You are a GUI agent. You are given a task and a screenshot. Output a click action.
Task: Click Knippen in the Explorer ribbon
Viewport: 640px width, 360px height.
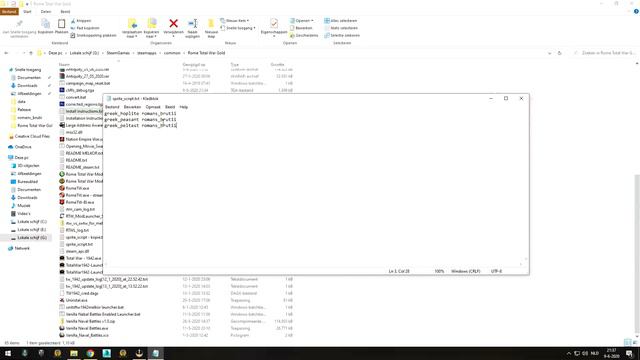coord(81,20)
